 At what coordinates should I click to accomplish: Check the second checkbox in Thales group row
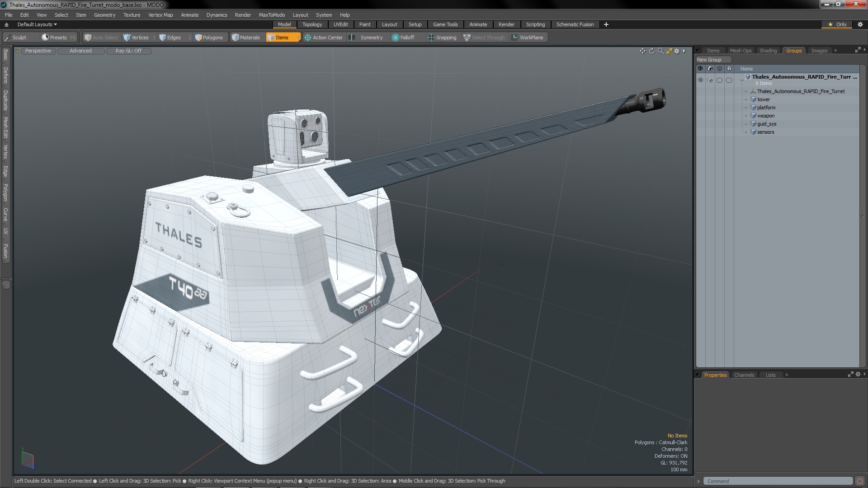pos(729,80)
